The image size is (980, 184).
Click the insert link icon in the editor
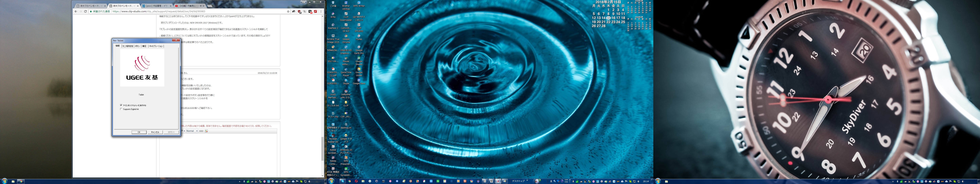pos(201,131)
